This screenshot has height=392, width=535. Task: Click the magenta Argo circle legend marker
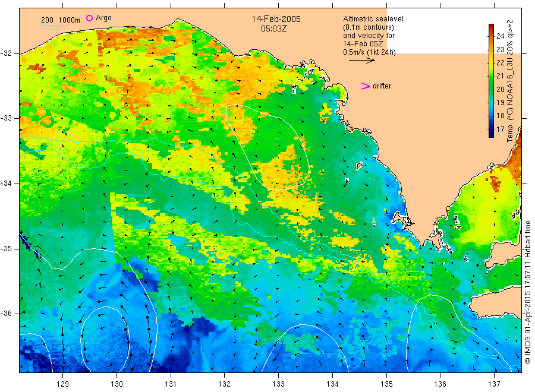point(89,18)
